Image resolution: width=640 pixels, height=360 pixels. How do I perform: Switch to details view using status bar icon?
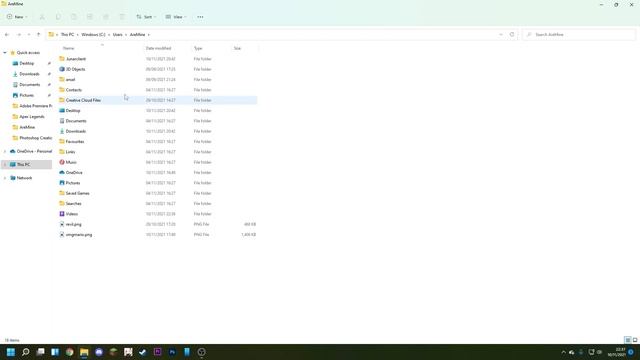click(628, 340)
